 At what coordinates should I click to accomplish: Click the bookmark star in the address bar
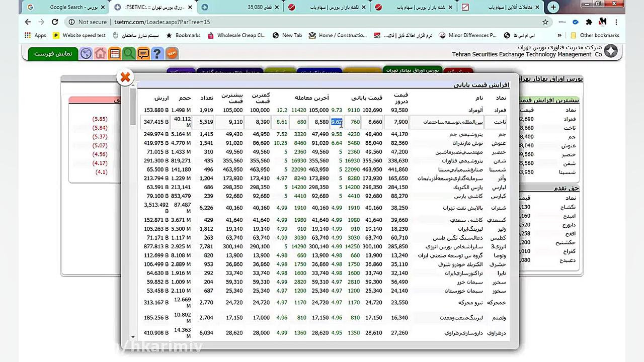(545, 22)
